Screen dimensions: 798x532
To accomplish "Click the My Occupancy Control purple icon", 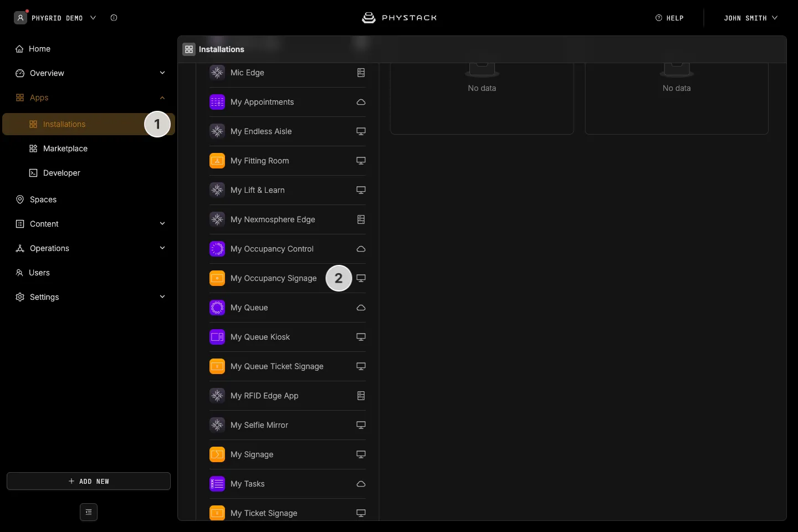I will pos(217,249).
